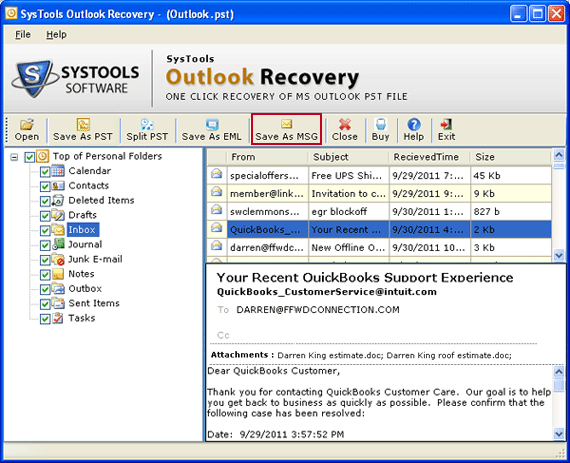This screenshot has width=570, height=463.
Task: Open a PST file with Open tool
Action: click(27, 130)
